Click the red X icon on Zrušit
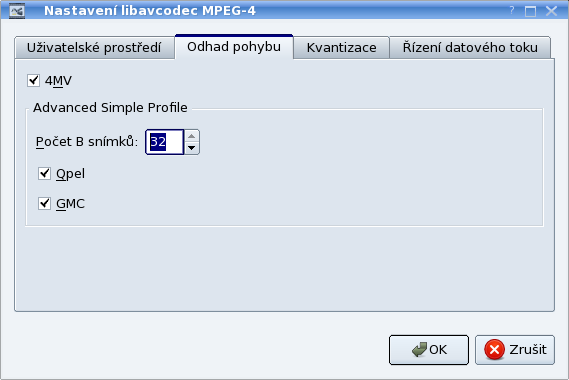Viewport: 569px width, 380px height. 494,350
